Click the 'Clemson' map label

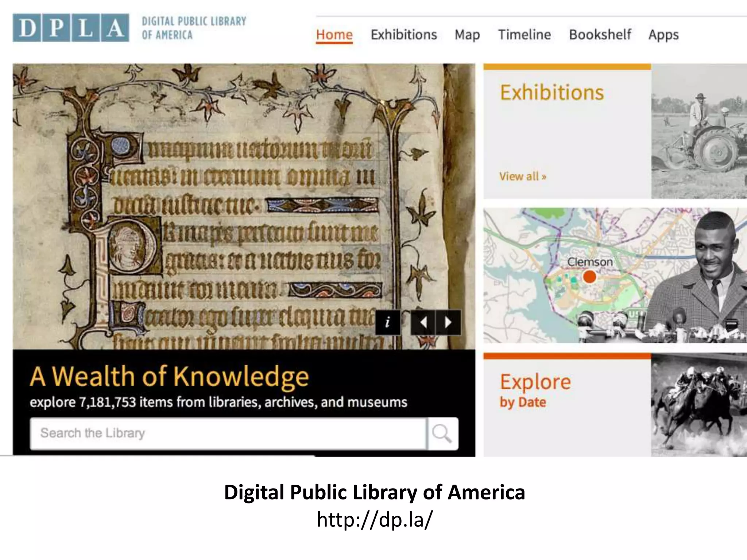click(x=590, y=262)
